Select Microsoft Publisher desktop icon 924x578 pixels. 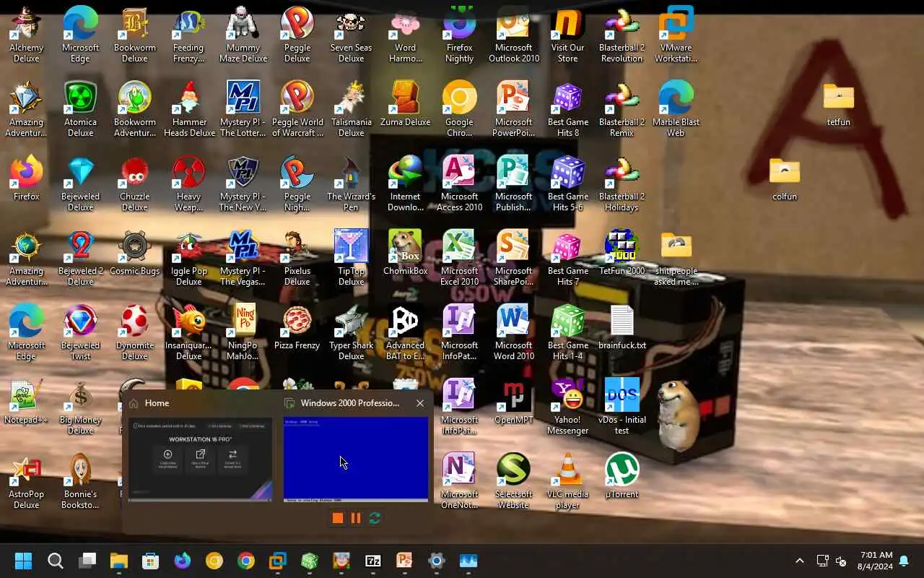coord(513,184)
